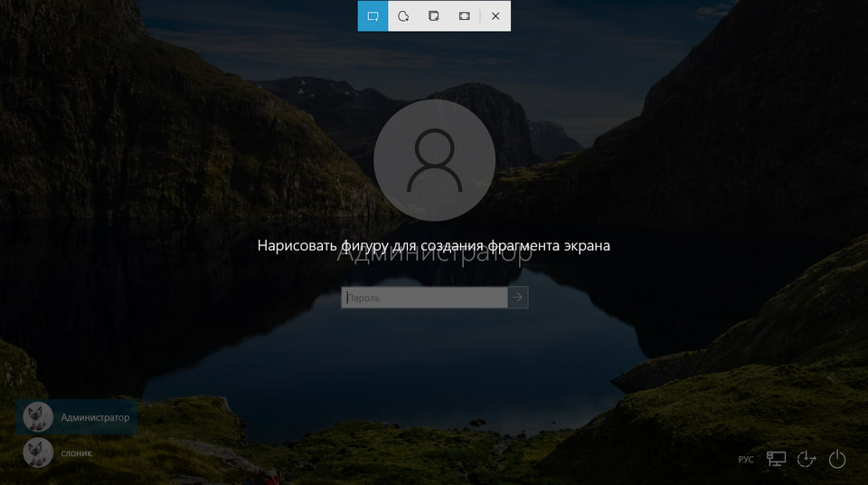Open the power options icon
Image resolution: width=868 pixels, height=485 pixels.
(x=837, y=460)
